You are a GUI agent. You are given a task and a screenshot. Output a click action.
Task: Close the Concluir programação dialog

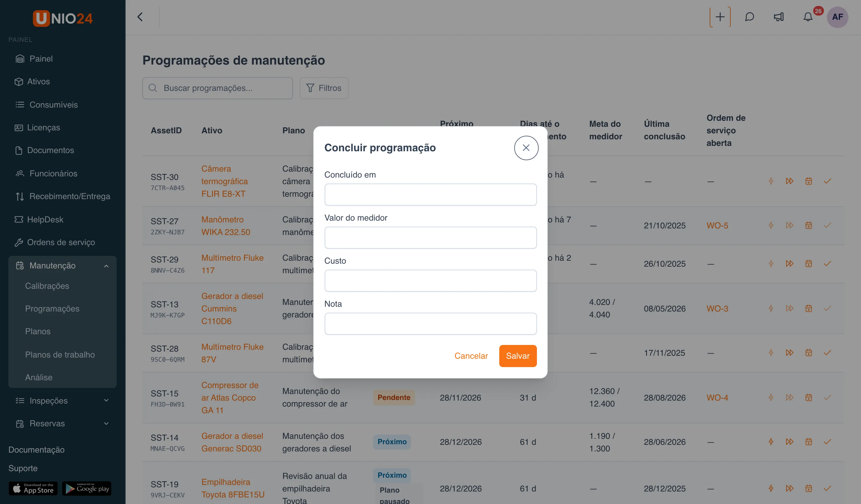point(526,148)
